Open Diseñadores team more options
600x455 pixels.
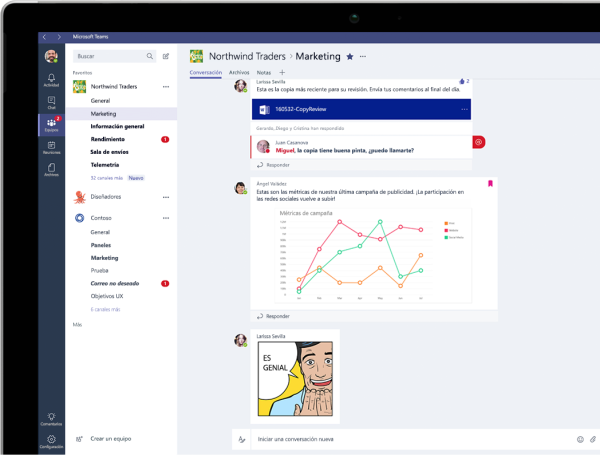(166, 197)
